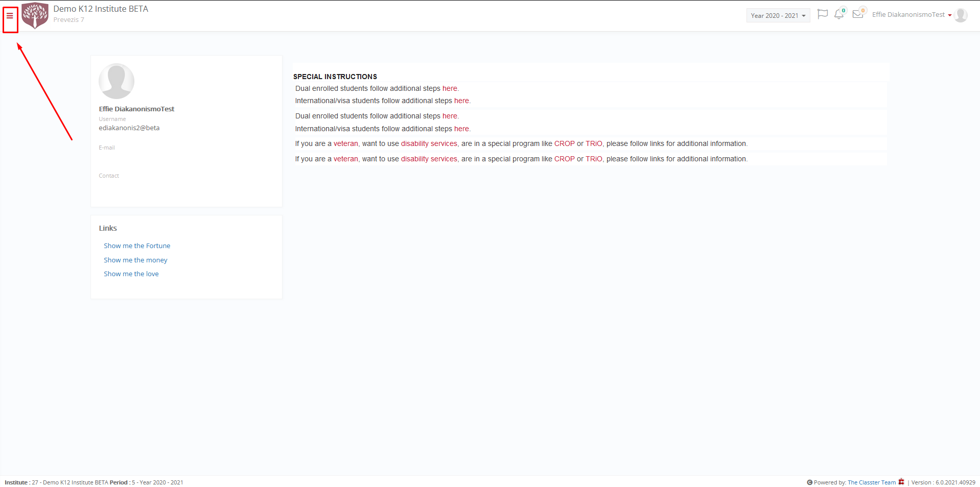The width and height of the screenshot is (980, 487).
Task: Click the E-mail label in profile card
Action: pyautogui.click(x=107, y=148)
